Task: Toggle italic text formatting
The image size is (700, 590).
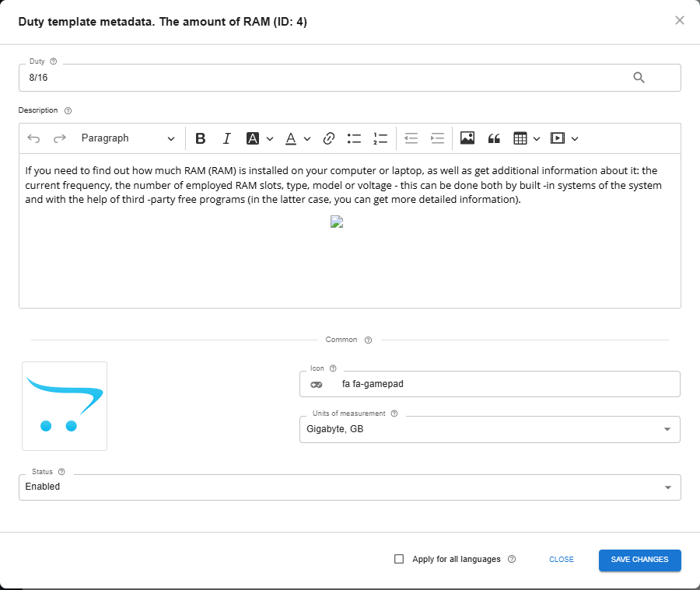Action: click(x=226, y=138)
